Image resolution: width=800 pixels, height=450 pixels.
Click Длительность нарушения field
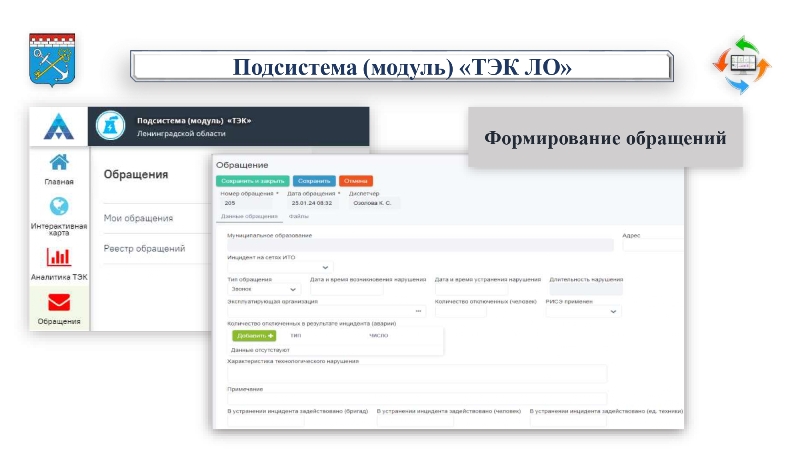pyautogui.click(x=586, y=289)
